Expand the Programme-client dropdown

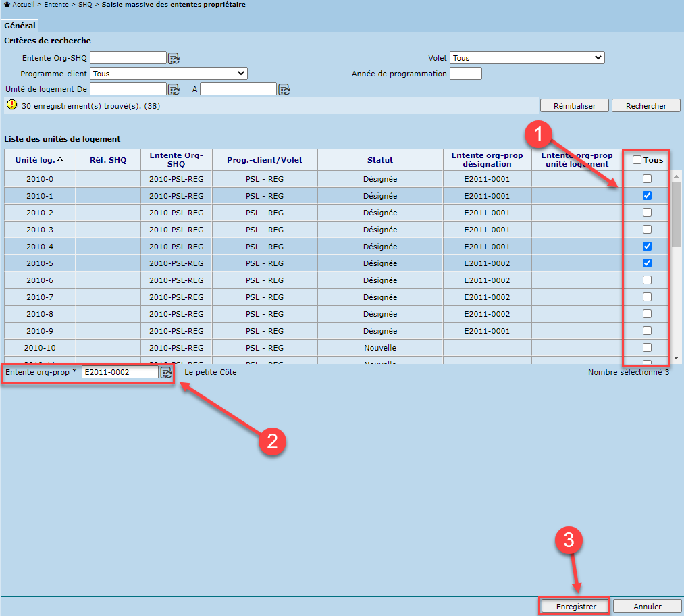(169, 74)
